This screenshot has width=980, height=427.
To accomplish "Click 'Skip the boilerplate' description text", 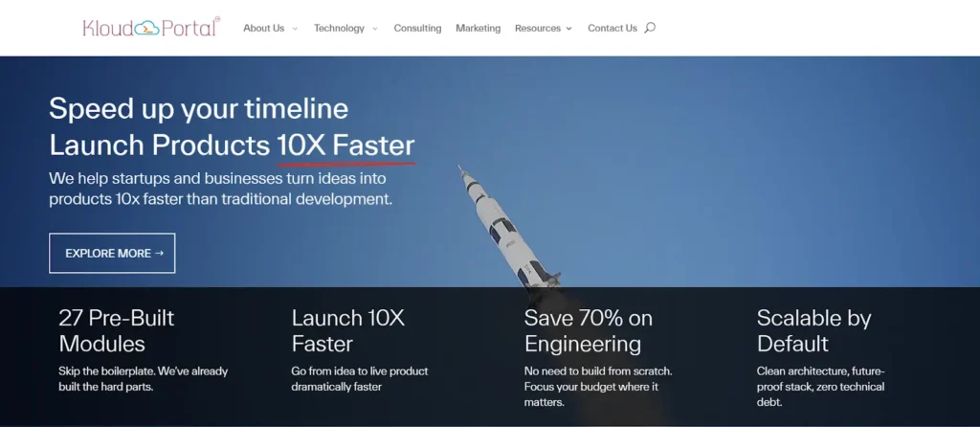I will click(144, 379).
